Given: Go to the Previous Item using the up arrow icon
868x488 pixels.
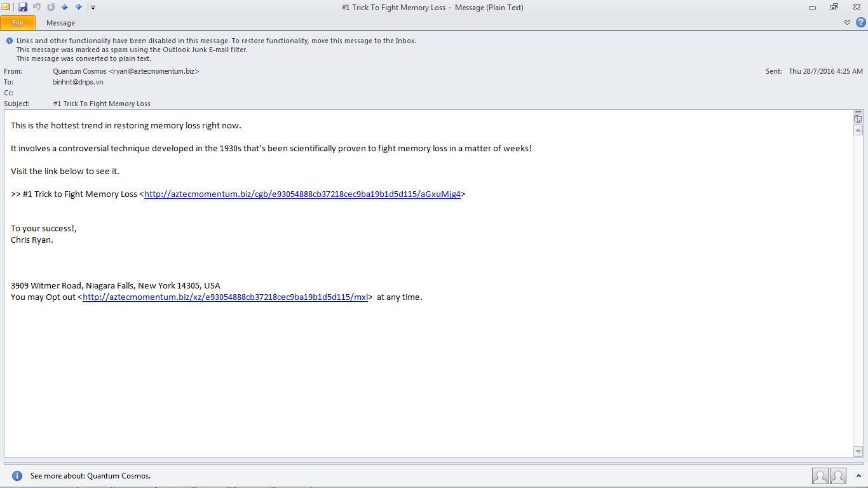Looking at the screenshot, I should point(64,7).
